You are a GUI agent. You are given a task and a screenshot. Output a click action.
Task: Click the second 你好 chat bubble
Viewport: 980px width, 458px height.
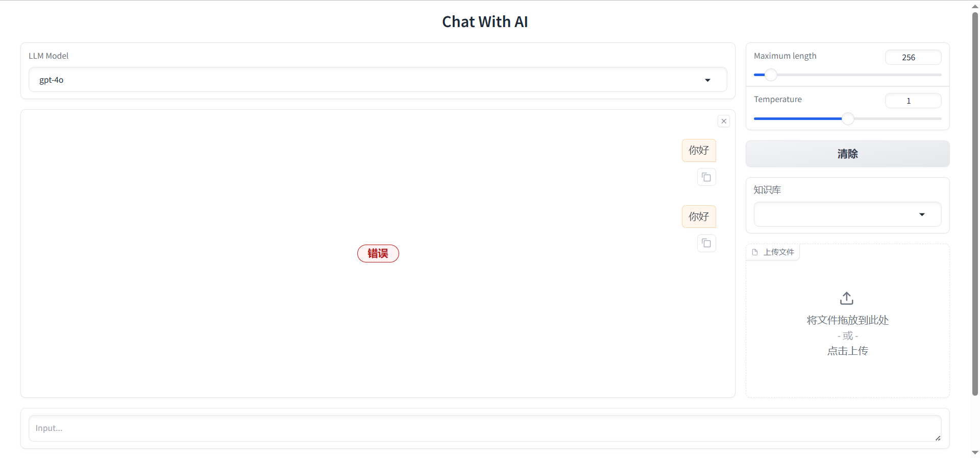pyautogui.click(x=699, y=216)
